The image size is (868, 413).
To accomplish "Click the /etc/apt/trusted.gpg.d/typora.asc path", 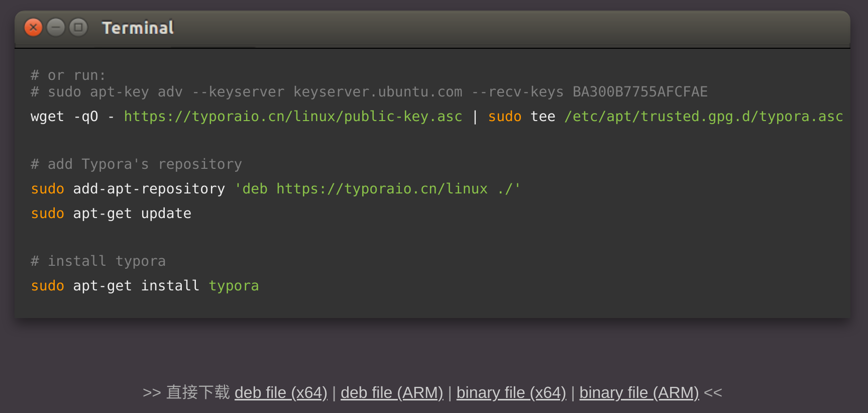I will (x=703, y=117).
